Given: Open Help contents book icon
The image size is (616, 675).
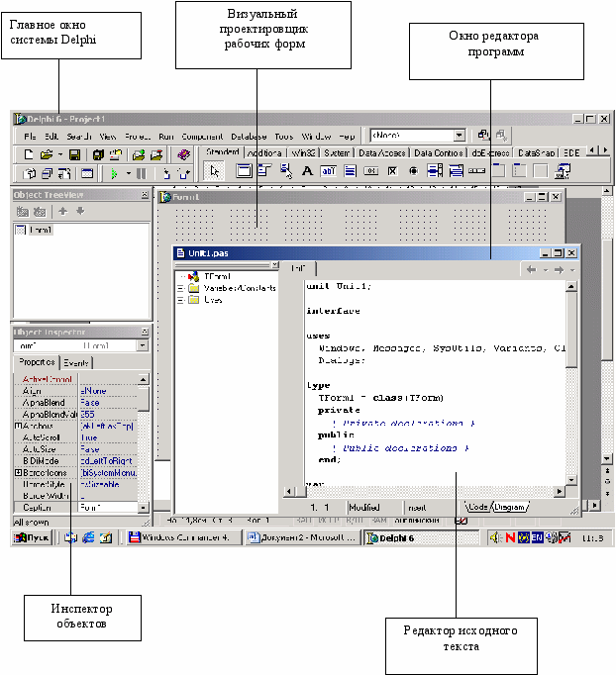Looking at the screenshot, I should pos(184,154).
